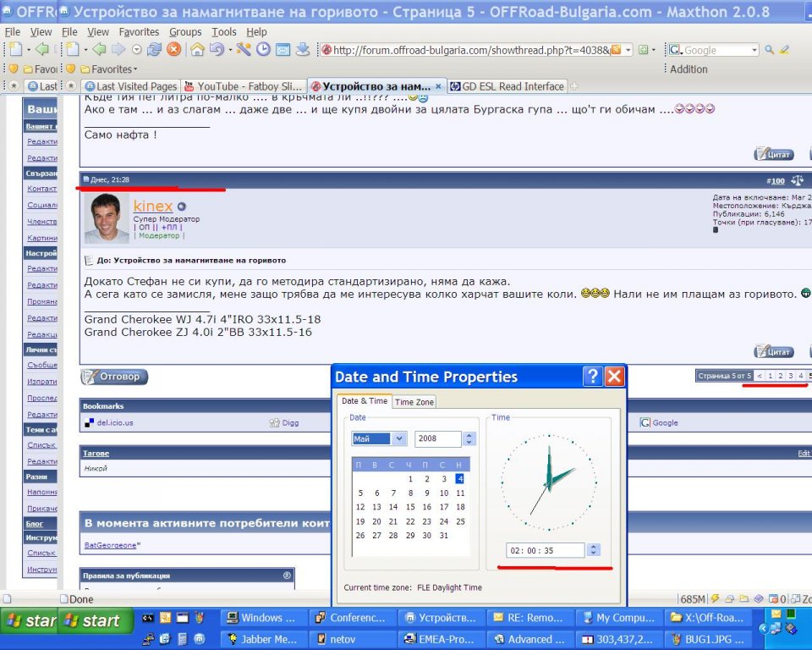Viewport: 812px width, 650px height.
Task: Click the Digg bookmark link
Action: point(290,423)
